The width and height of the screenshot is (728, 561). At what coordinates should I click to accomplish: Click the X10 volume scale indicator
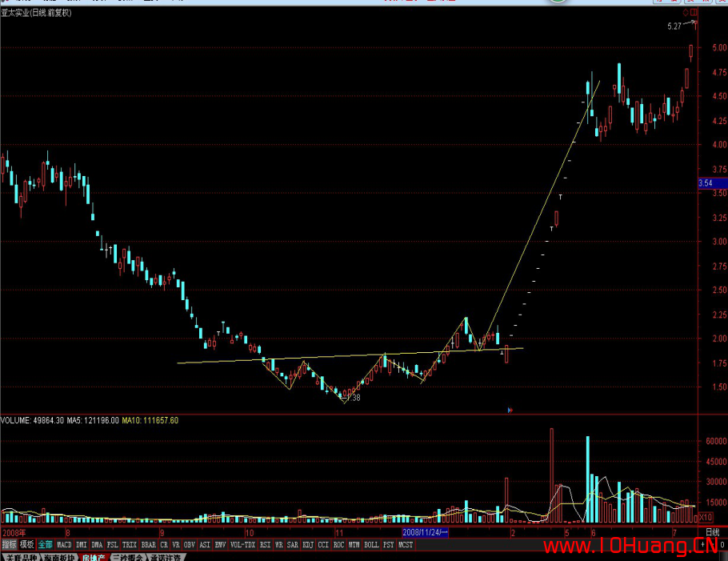(x=706, y=517)
